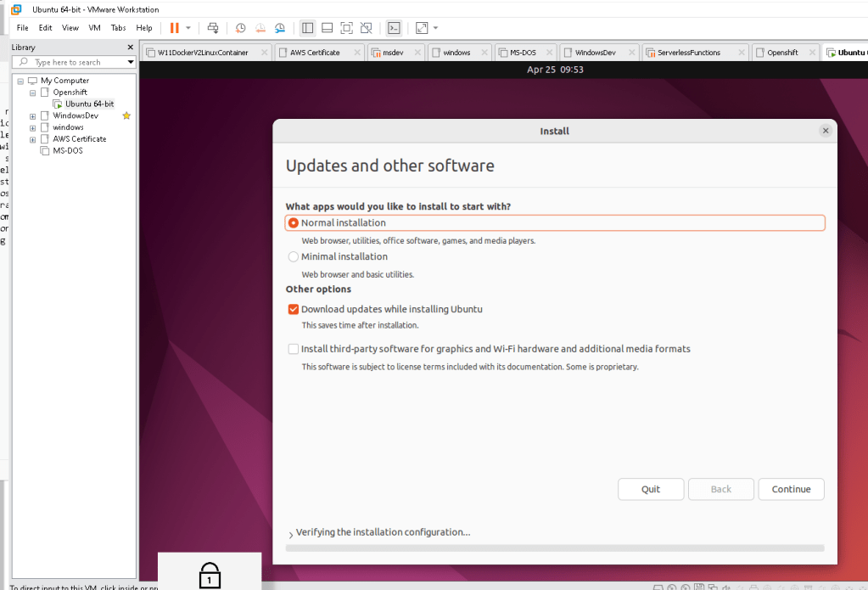Click the installation progress bar
Screen dimensions: 868x590
coord(555,548)
